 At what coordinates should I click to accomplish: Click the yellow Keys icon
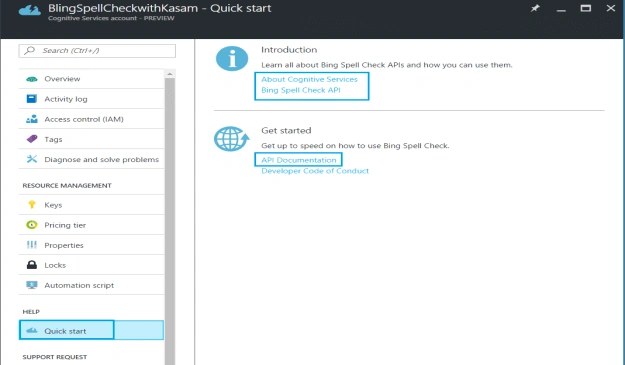pyautogui.click(x=32, y=204)
